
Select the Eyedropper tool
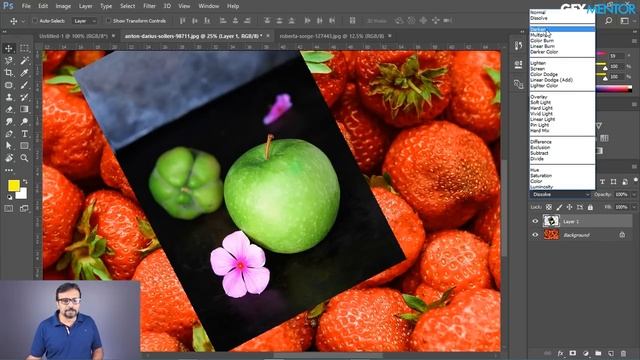tap(24, 73)
